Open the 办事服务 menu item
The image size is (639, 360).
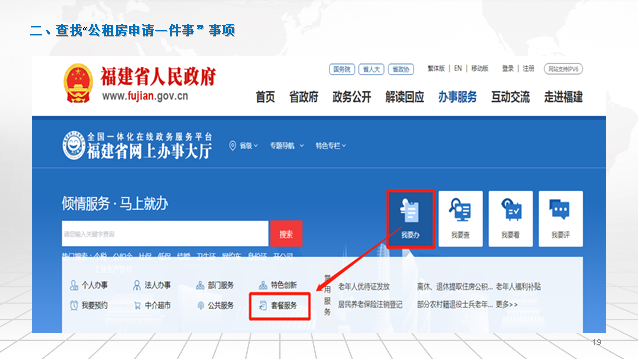click(x=457, y=97)
